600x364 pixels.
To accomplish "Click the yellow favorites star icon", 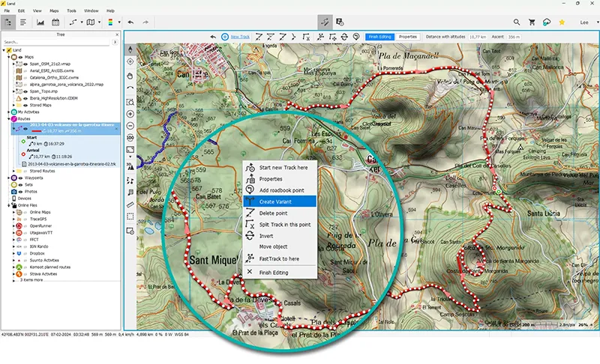I will [562, 22].
